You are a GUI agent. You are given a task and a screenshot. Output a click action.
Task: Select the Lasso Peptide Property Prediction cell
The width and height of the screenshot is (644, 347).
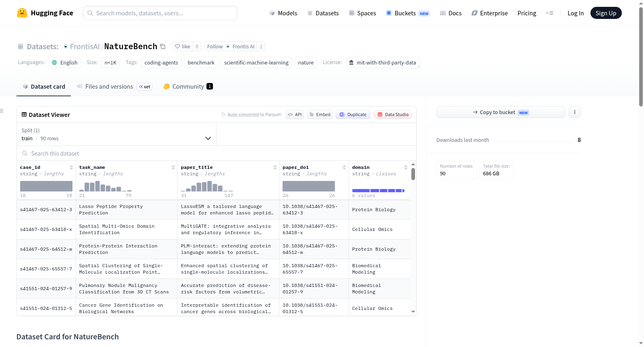pyautogui.click(x=126, y=210)
